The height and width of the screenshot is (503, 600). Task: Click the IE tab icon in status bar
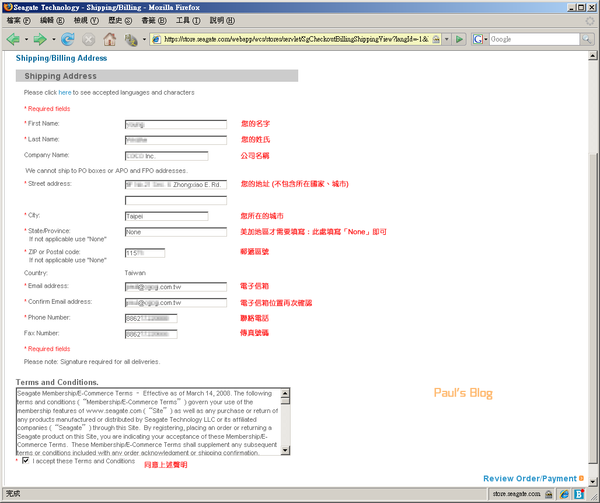coord(564,494)
